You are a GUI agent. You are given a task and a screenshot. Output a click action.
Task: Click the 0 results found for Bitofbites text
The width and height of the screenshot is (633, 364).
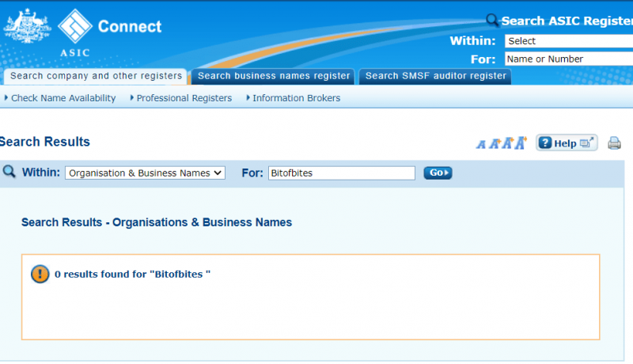click(132, 274)
